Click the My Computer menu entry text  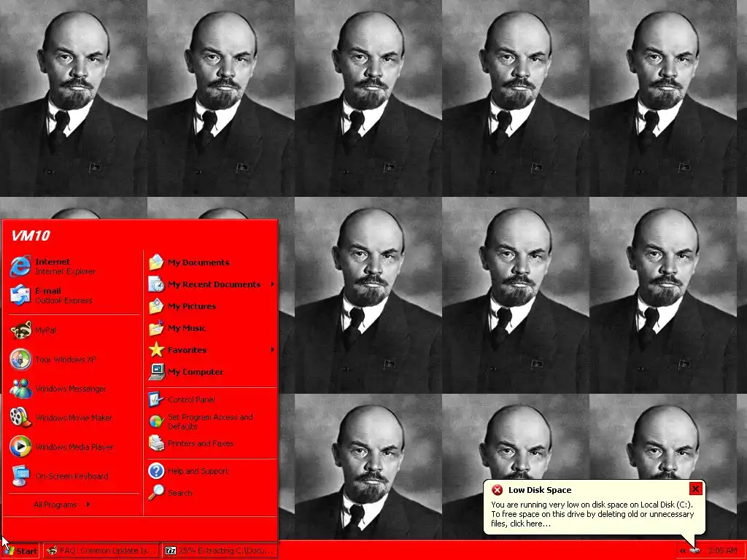coord(196,372)
